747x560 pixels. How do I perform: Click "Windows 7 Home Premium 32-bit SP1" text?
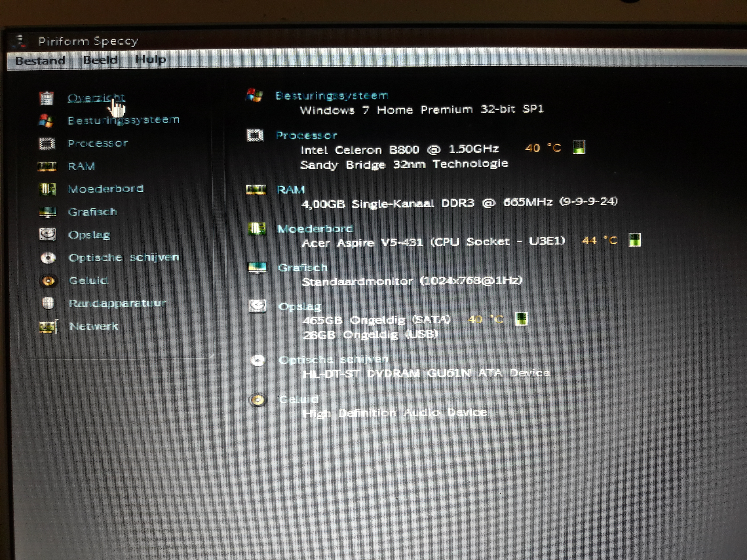coord(422,110)
